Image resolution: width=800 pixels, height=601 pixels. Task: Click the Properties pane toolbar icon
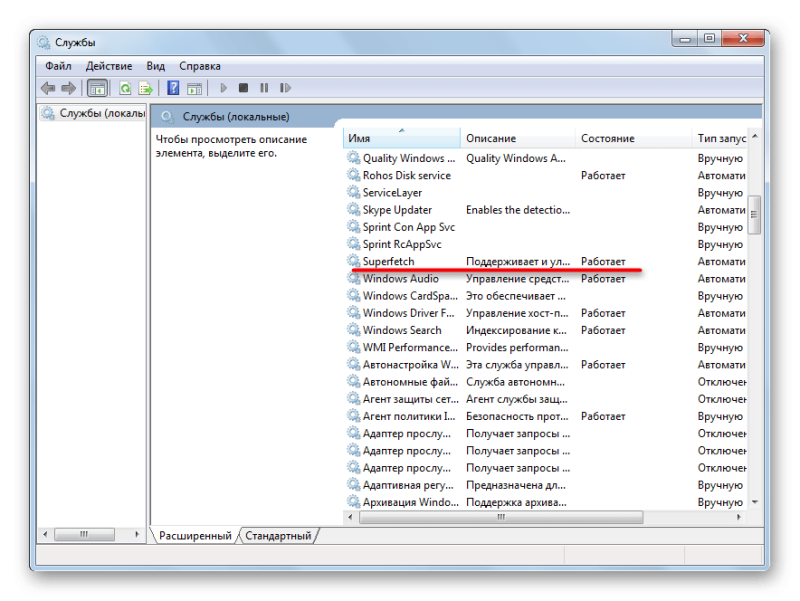click(x=194, y=88)
